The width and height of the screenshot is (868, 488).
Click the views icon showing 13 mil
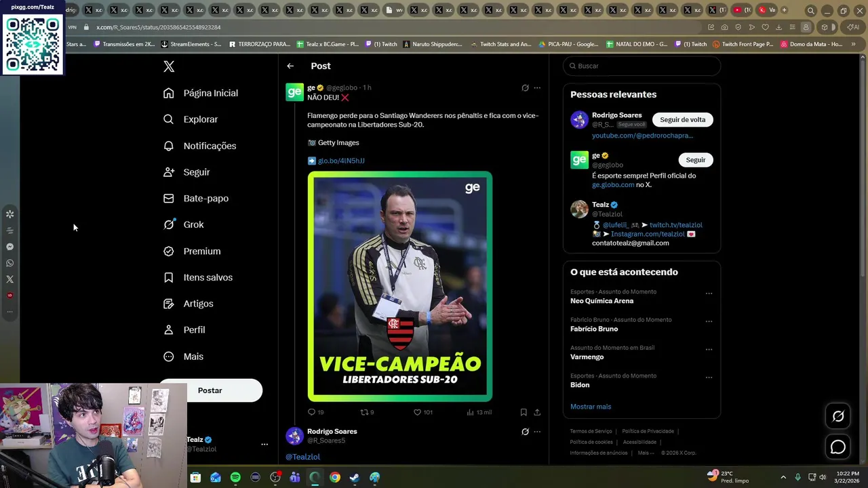tap(471, 412)
